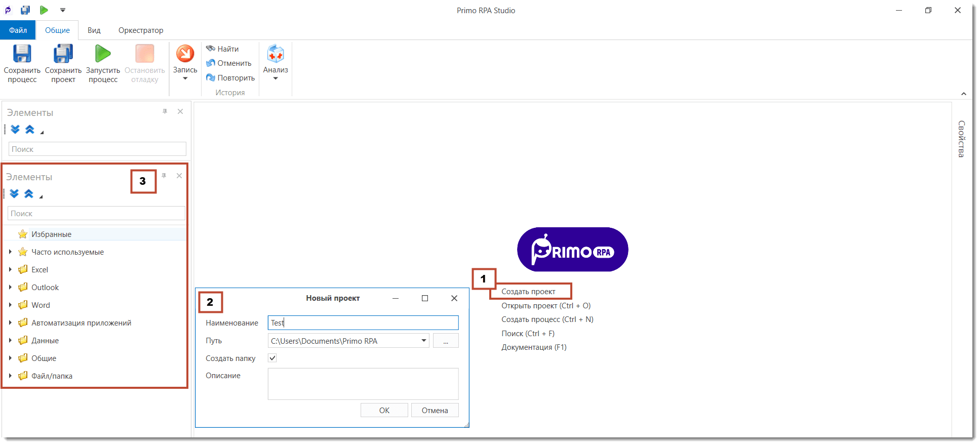Switch to the Общие ribbon tab
980x445 pixels.
(57, 30)
